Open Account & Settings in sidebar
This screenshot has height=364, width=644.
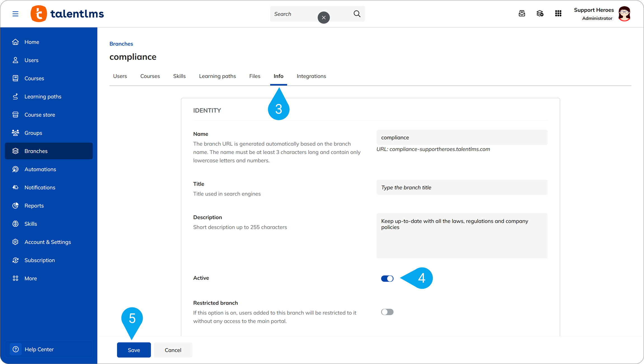click(49, 242)
